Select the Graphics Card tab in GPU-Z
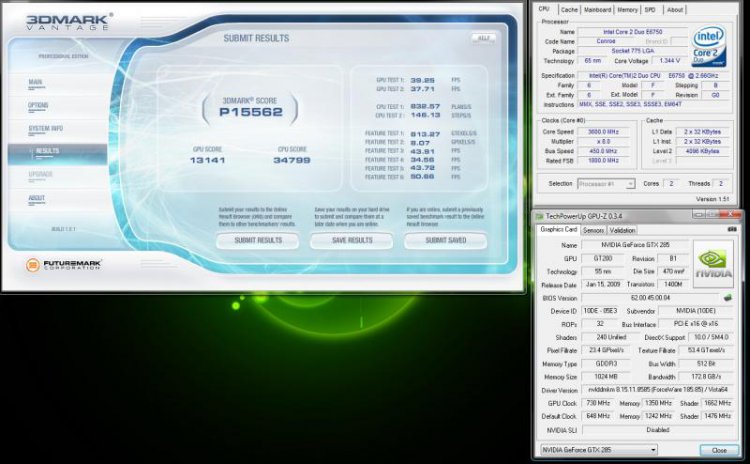Image resolution: width=750 pixels, height=464 pixels. (x=558, y=230)
